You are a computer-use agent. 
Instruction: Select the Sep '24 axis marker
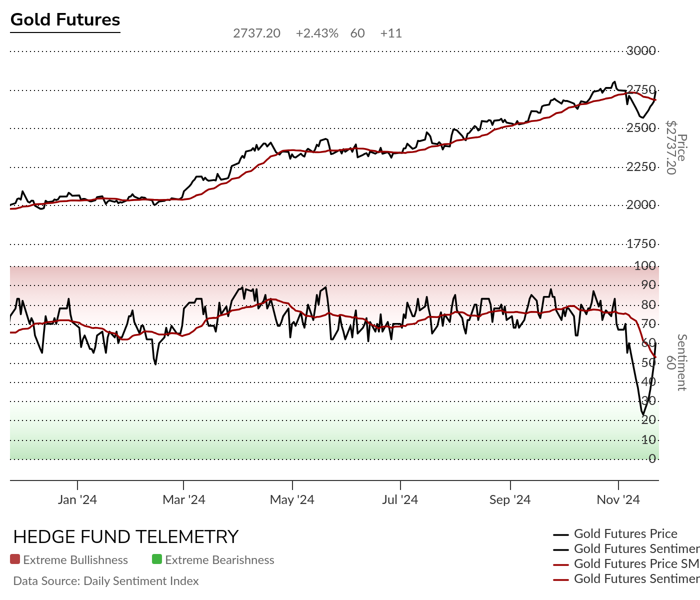[x=510, y=499]
